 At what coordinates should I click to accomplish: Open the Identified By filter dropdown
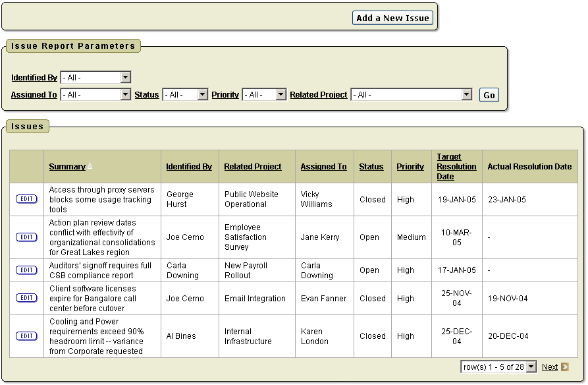[x=95, y=78]
